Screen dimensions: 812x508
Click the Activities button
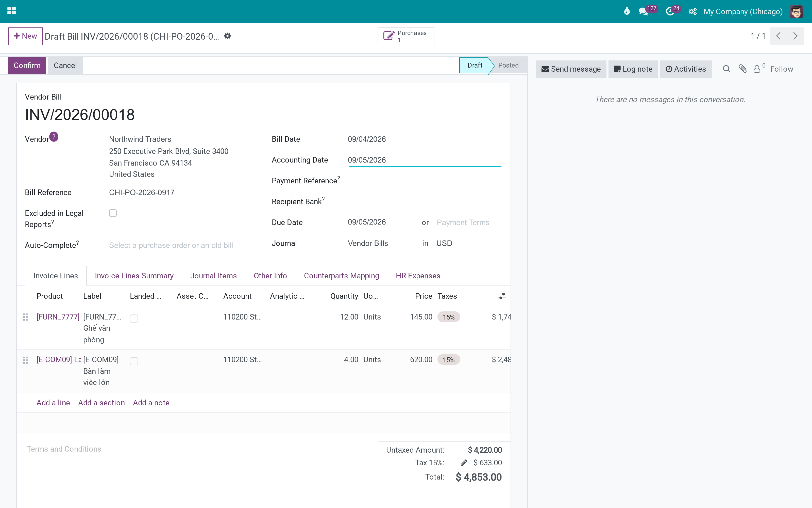pos(686,69)
